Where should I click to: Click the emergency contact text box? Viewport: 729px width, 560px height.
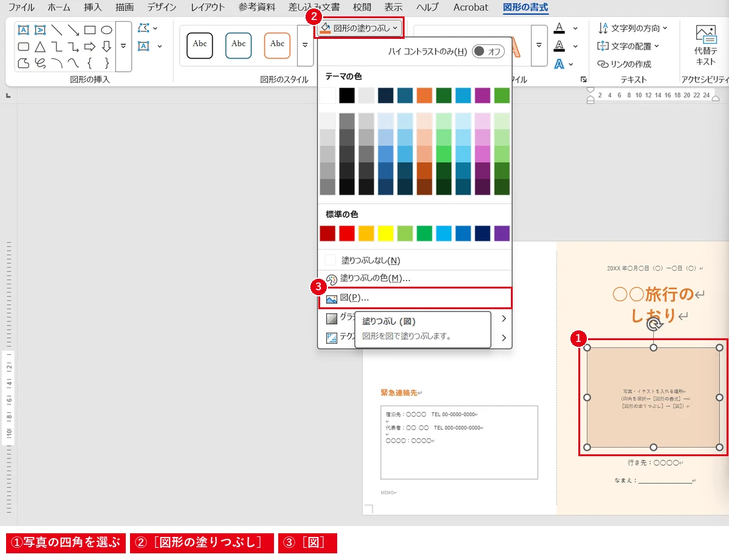pos(459,443)
